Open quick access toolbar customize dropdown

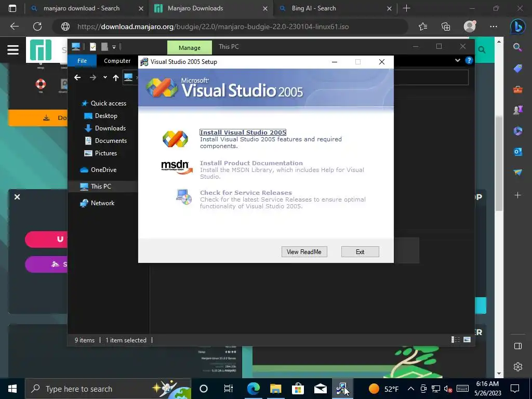pos(114,47)
